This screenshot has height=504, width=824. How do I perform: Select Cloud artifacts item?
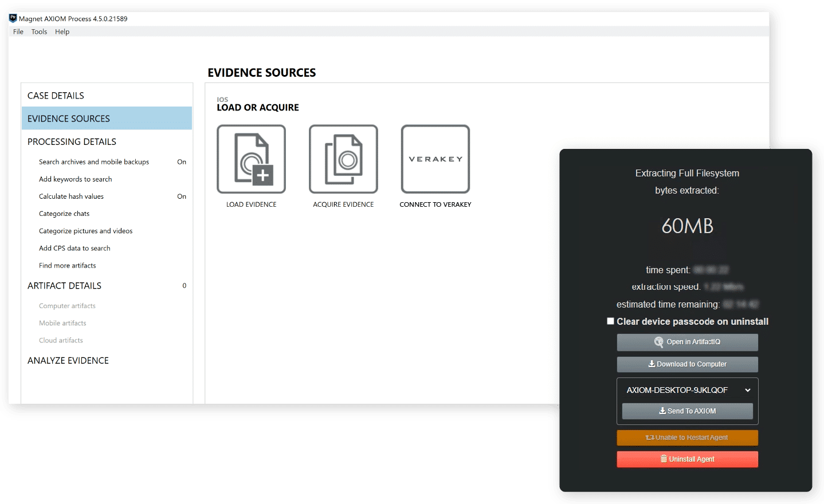[x=61, y=340]
